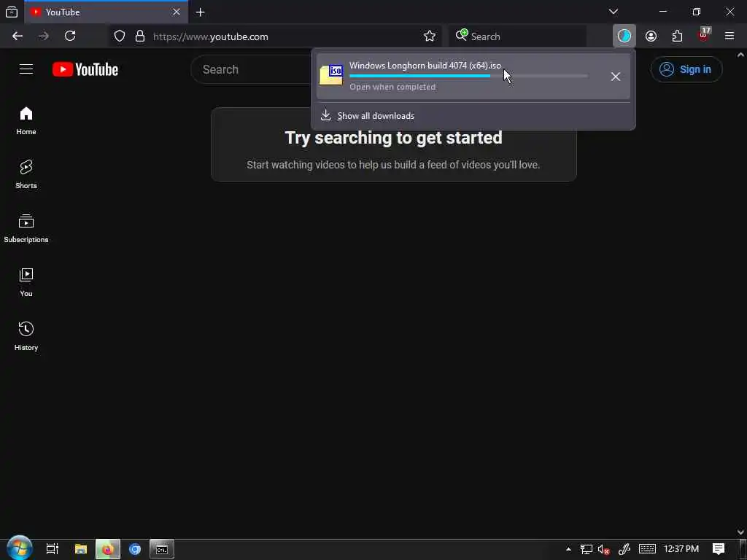Click the Sign in button

pyautogui.click(x=686, y=69)
